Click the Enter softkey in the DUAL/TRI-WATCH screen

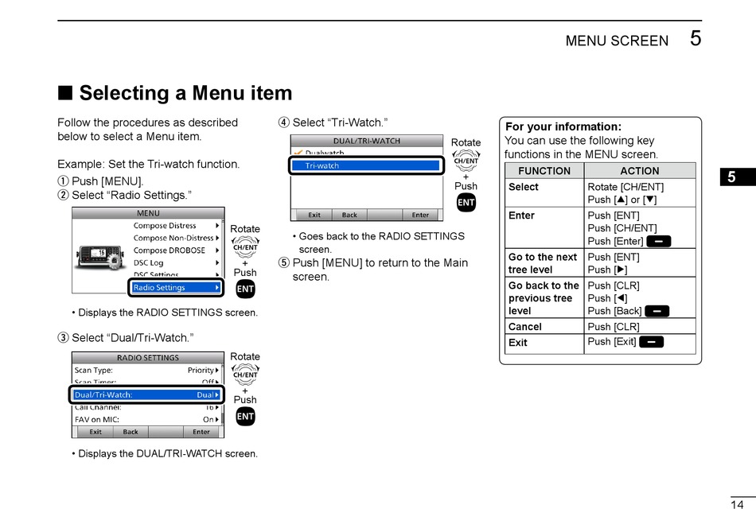click(x=420, y=215)
